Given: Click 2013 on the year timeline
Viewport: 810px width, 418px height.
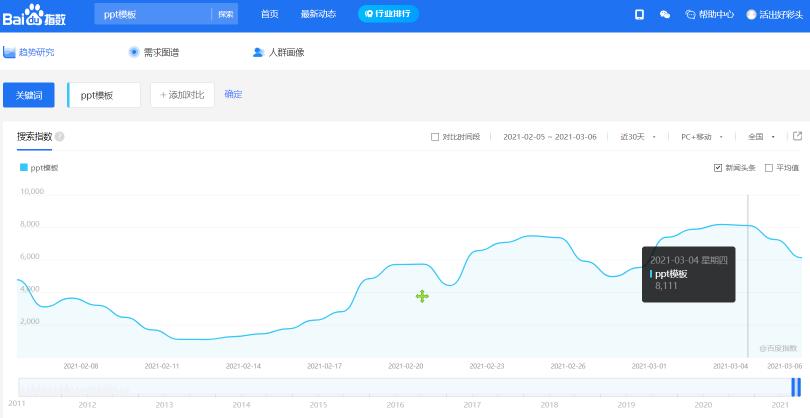Looking at the screenshot, I should [x=164, y=405].
